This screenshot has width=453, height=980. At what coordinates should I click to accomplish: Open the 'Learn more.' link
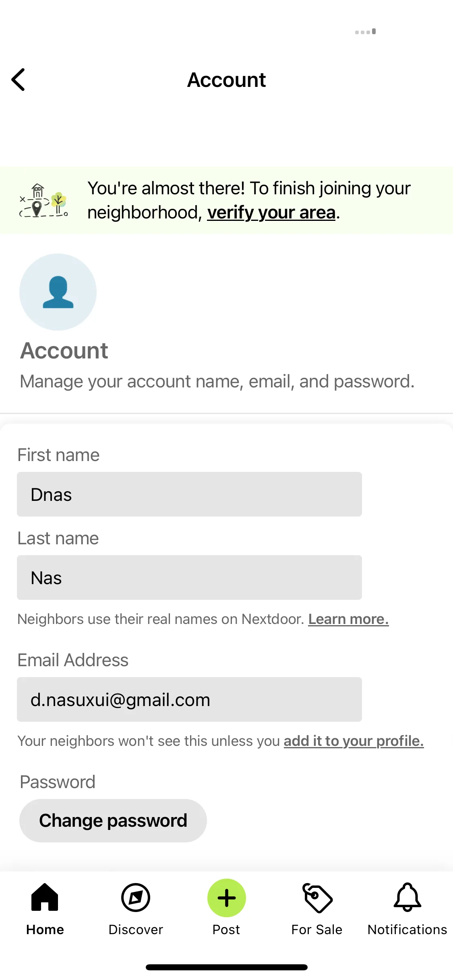pyautogui.click(x=349, y=619)
